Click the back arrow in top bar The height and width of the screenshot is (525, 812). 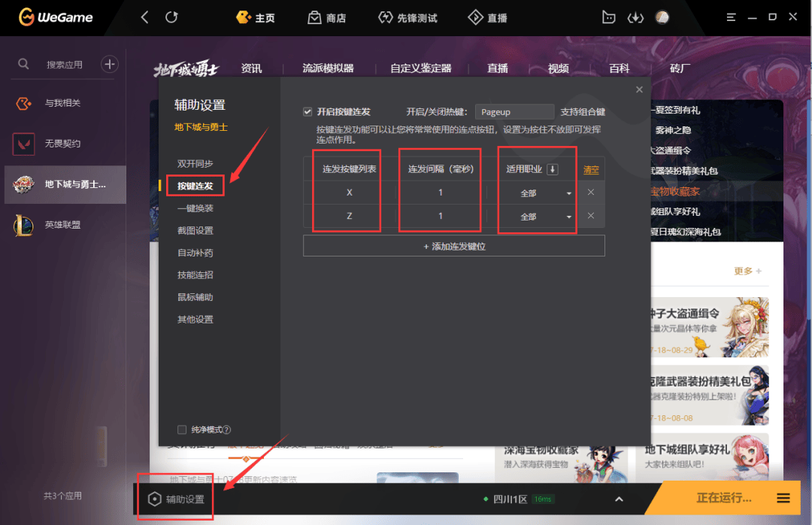click(145, 17)
